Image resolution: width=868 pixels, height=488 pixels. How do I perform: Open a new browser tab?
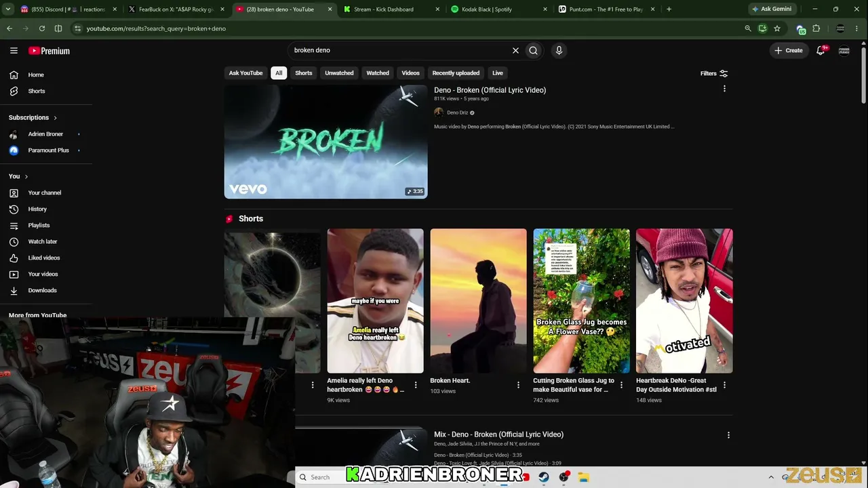[669, 9]
